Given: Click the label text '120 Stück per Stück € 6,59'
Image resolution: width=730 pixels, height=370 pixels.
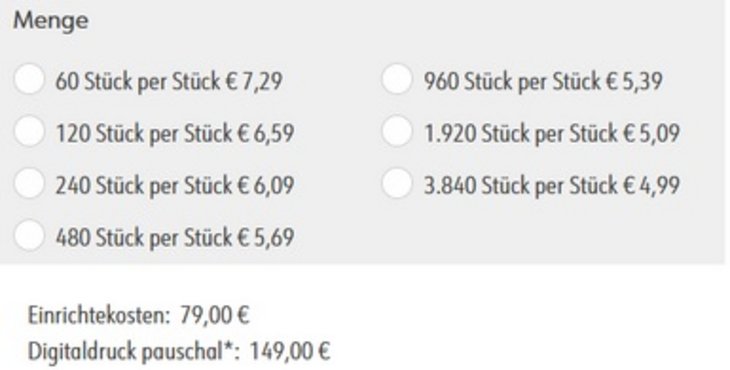Looking at the screenshot, I should point(175,134).
